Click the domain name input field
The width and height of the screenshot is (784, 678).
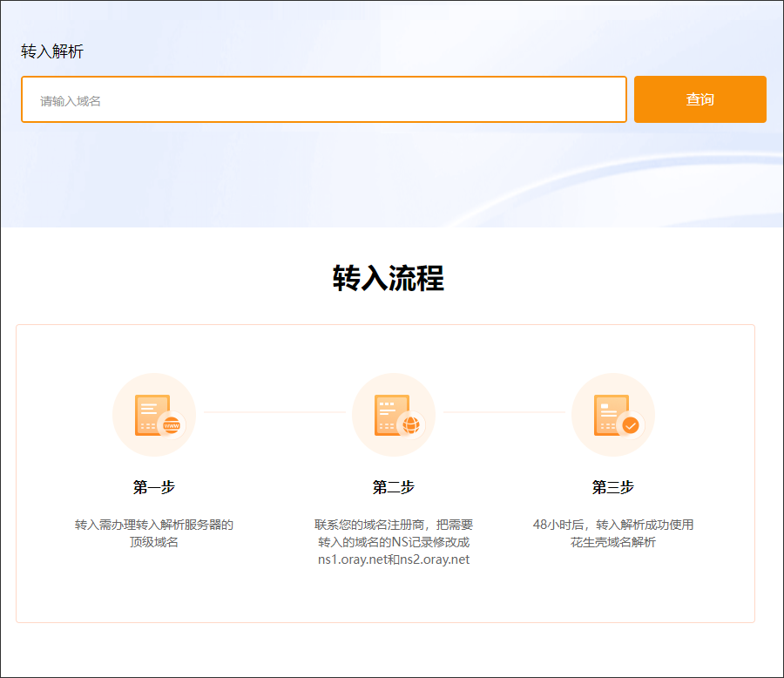coord(323,99)
